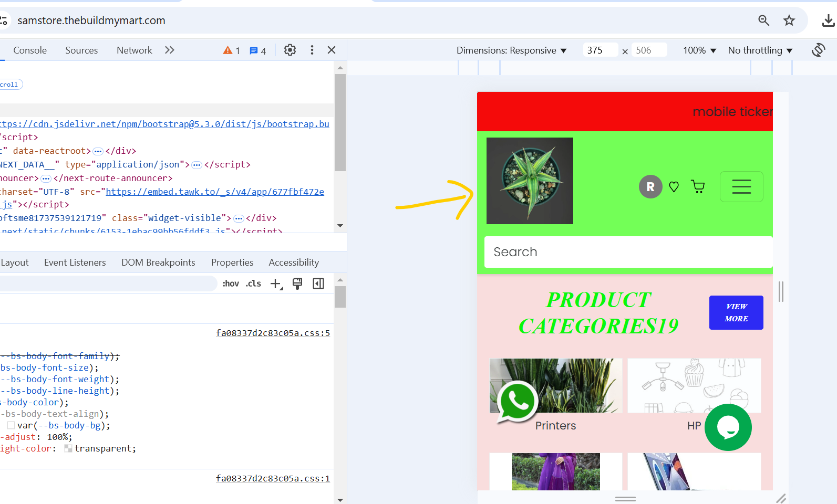
Task: Open the Properties tab
Action: pyautogui.click(x=232, y=262)
